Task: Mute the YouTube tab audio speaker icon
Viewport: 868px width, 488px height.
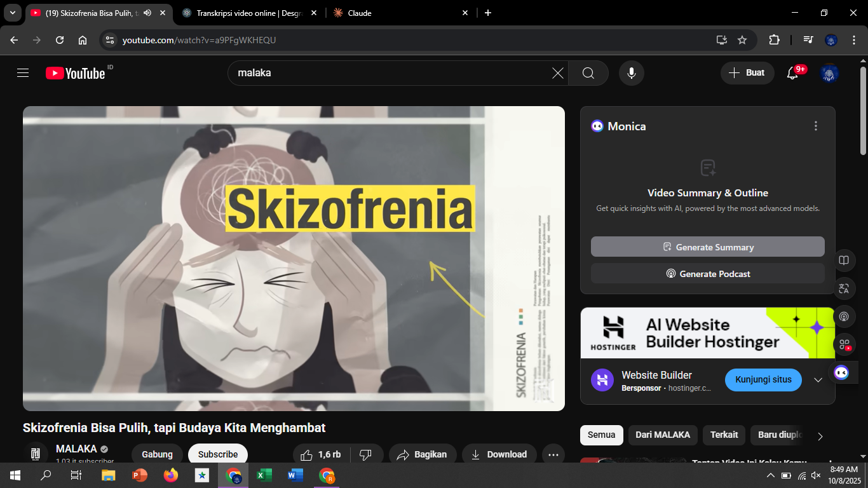Action: click(147, 13)
